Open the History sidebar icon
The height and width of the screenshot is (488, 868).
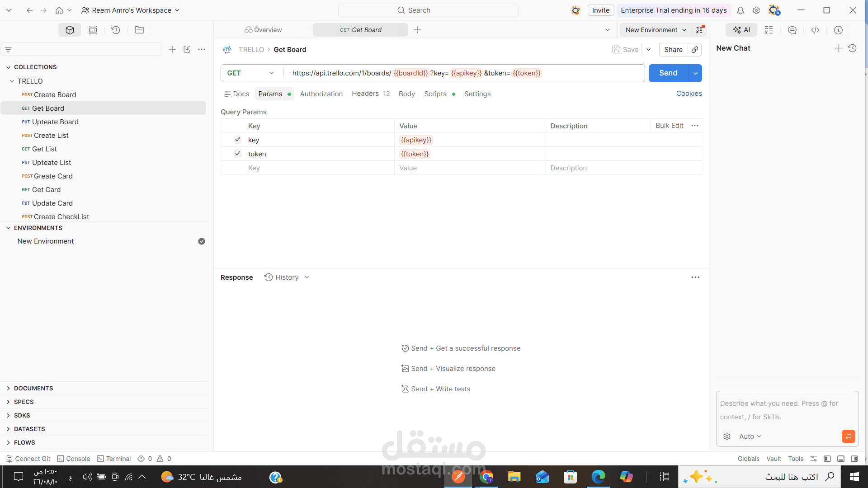coord(116,30)
